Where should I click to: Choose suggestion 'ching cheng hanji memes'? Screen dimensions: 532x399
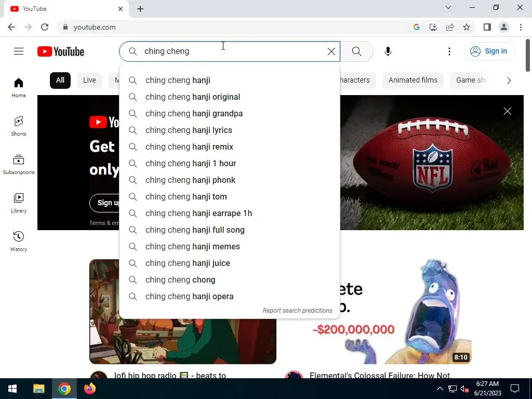click(230, 247)
